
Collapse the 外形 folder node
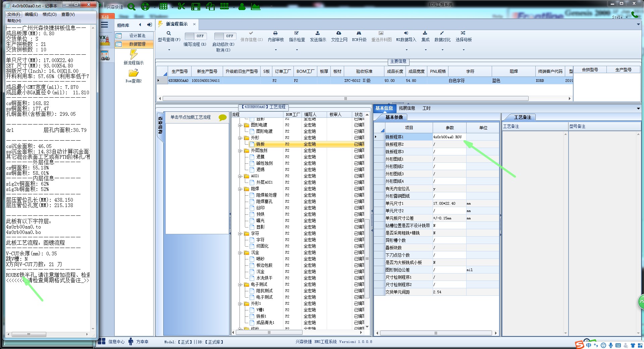(x=240, y=138)
